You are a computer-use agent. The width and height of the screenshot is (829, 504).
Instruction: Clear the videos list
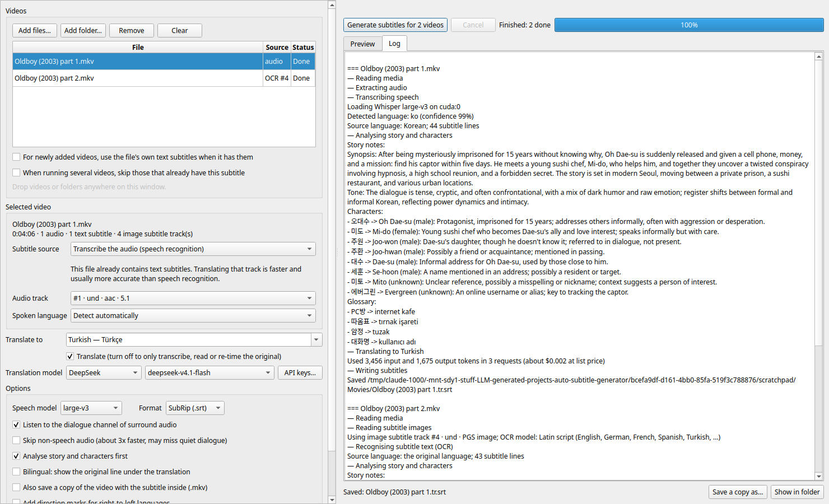[180, 31]
